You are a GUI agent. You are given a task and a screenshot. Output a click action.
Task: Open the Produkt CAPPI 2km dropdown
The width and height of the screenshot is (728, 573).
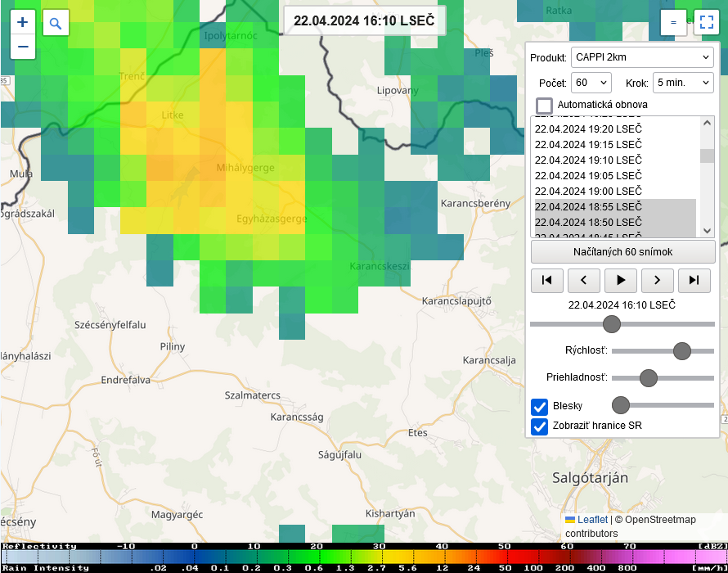[642, 57]
